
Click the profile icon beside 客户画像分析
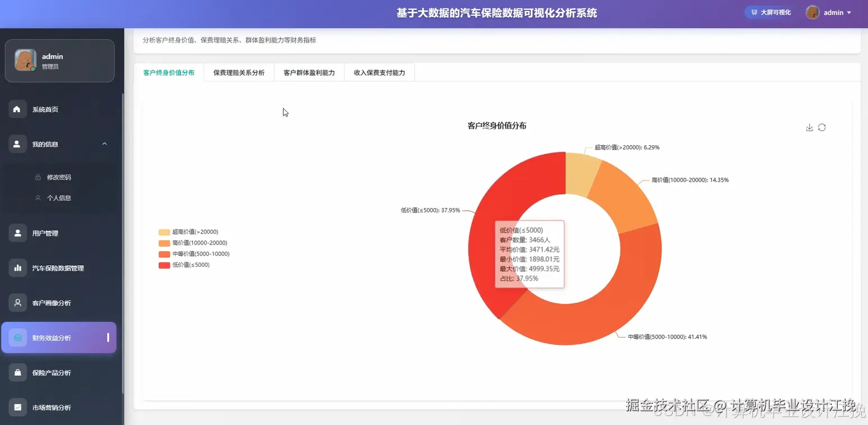[17, 303]
